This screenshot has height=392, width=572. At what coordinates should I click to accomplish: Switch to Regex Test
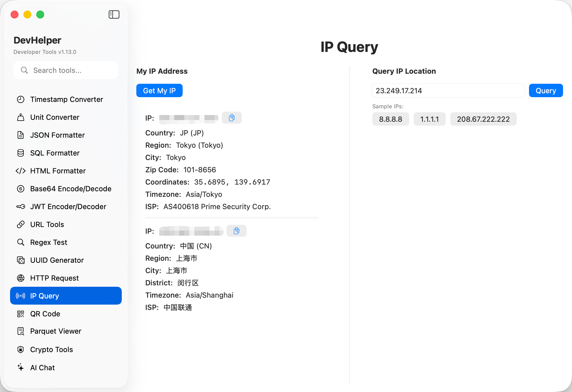coord(49,242)
